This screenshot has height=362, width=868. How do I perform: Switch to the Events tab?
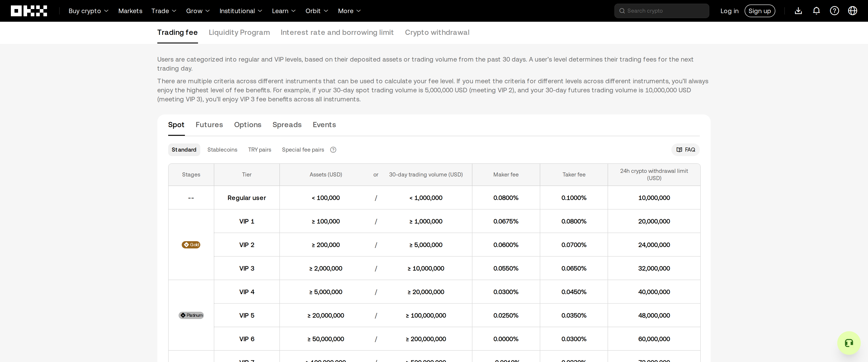(x=324, y=124)
